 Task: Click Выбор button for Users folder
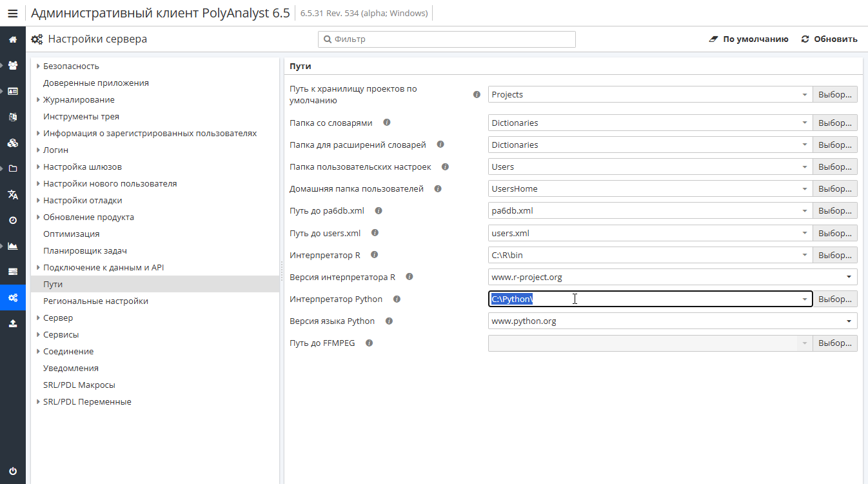(x=835, y=166)
